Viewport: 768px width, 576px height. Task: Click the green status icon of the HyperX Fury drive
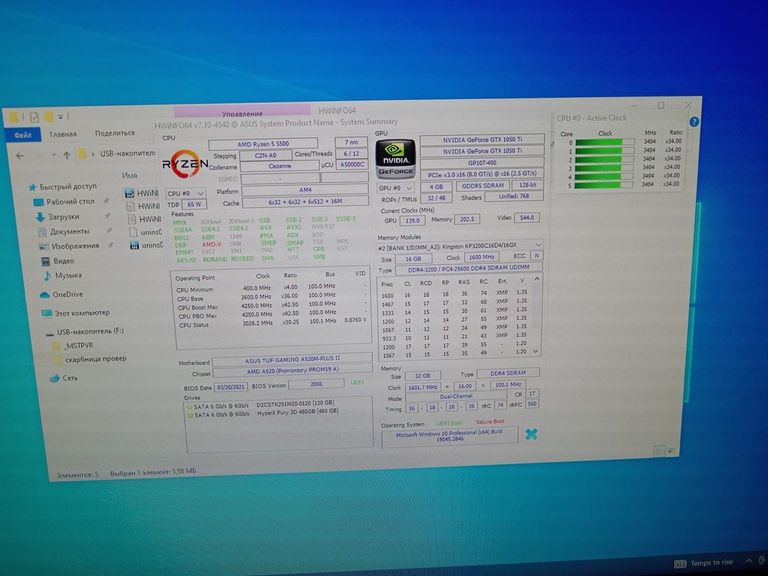(190, 415)
